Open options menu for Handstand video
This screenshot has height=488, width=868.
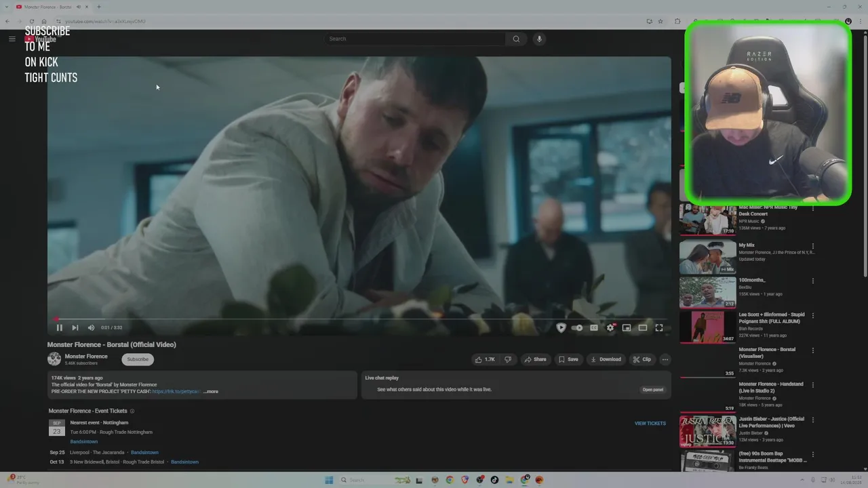813,384
